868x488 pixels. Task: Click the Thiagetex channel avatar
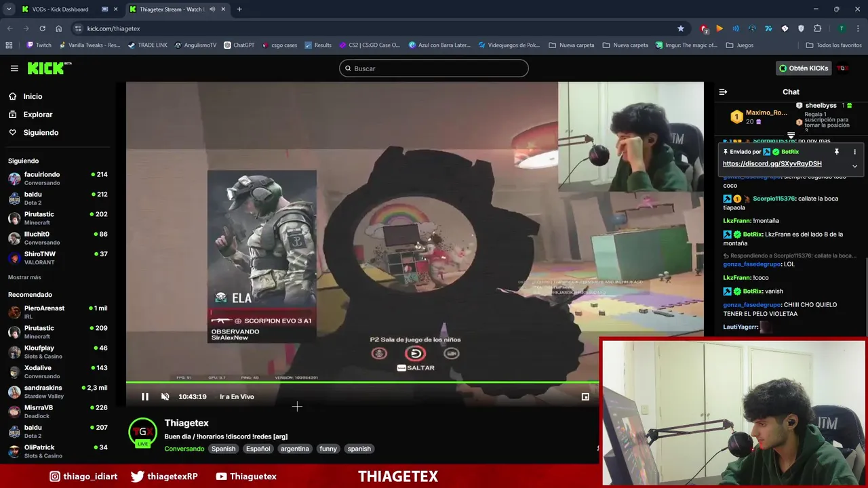pos(142,432)
